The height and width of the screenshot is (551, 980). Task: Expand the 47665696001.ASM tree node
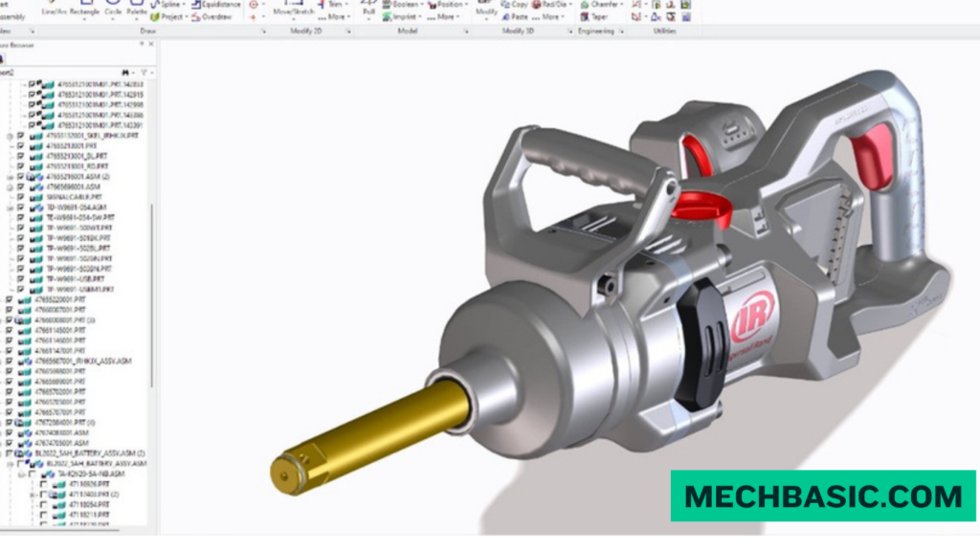(10, 187)
